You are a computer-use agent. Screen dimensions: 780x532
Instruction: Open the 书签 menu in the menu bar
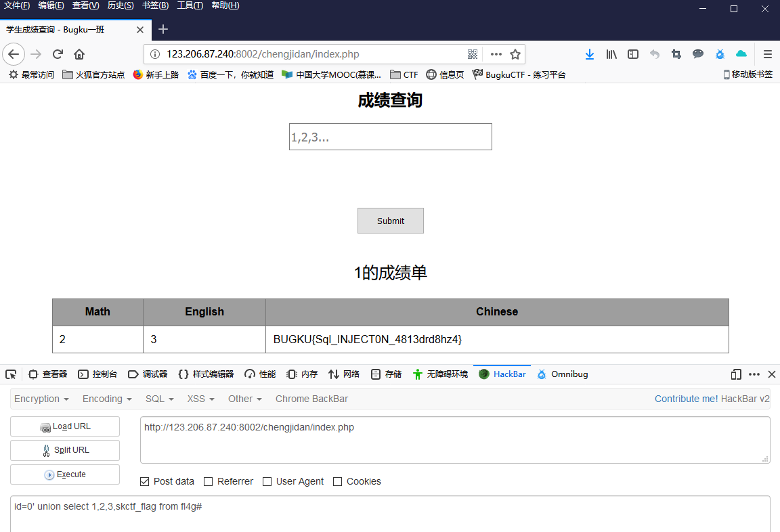point(155,5)
